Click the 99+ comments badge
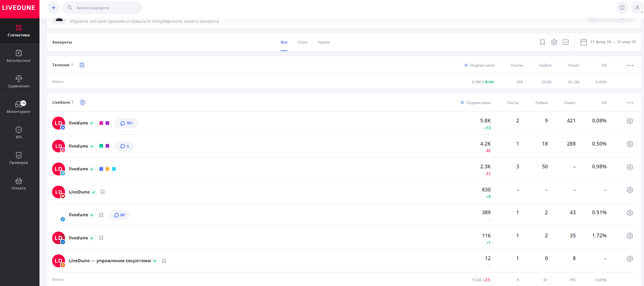Viewport: 644px width, 286px height. (x=127, y=123)
